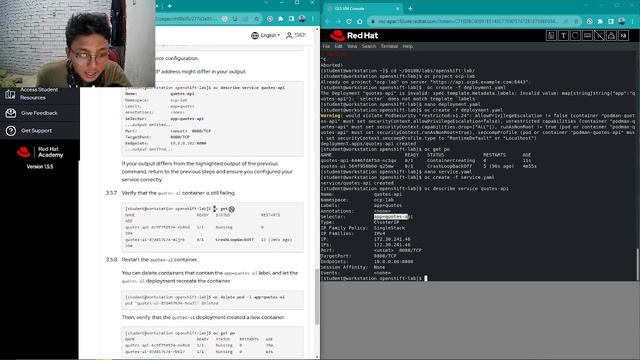The image size is (640, 360).
Task: Open extensions puzzle icon in VM console browser
Action: (600, 21)
